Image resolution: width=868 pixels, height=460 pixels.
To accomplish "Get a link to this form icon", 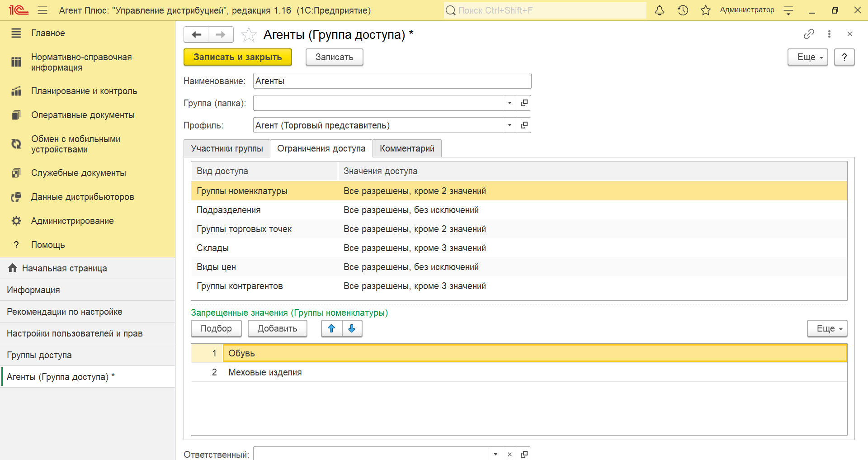I will [x=809, y=34].
